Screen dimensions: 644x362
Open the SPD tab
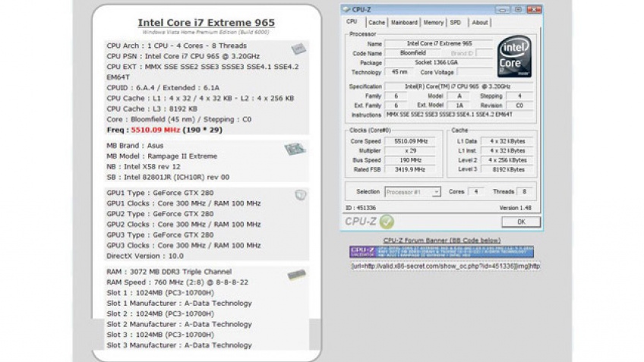pos(456,23)
